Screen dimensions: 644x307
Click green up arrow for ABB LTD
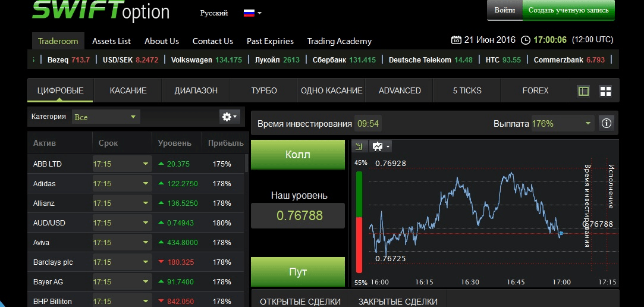pos(161,164)
